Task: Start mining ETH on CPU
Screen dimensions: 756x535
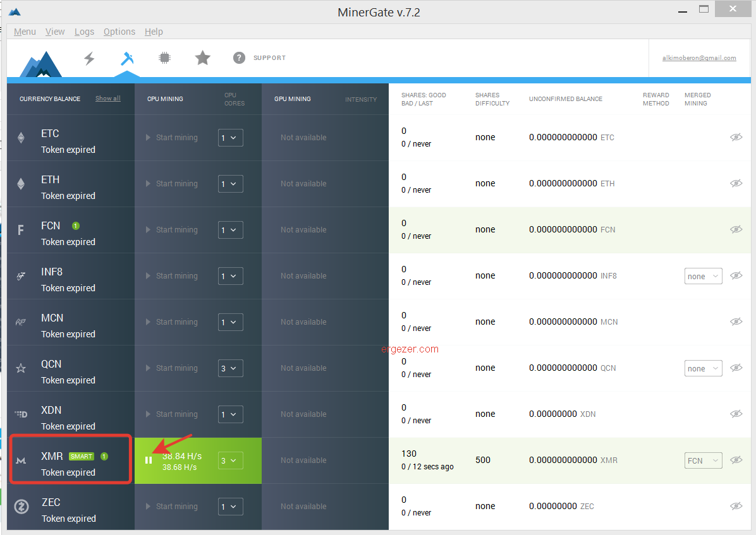Action: [172, 184]
